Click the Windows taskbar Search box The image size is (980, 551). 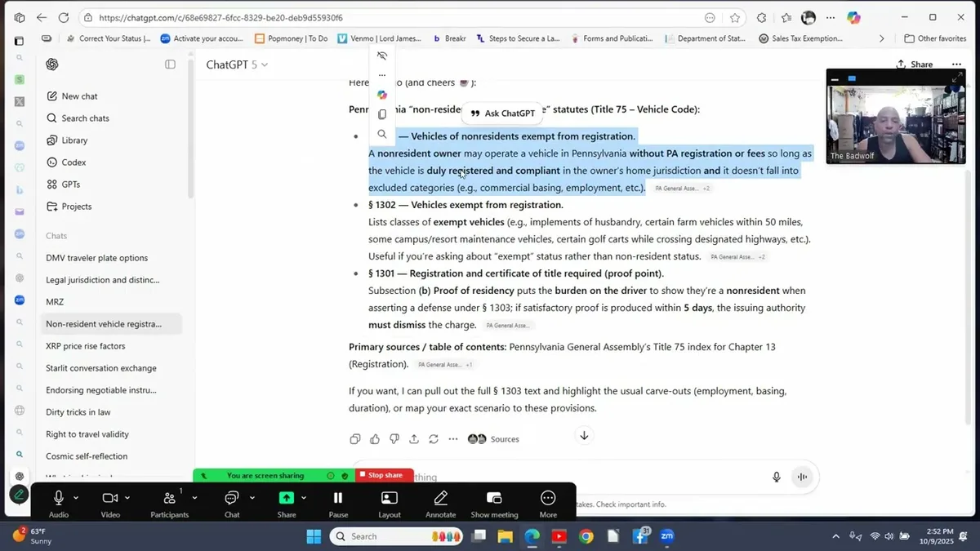click(397, 536)
